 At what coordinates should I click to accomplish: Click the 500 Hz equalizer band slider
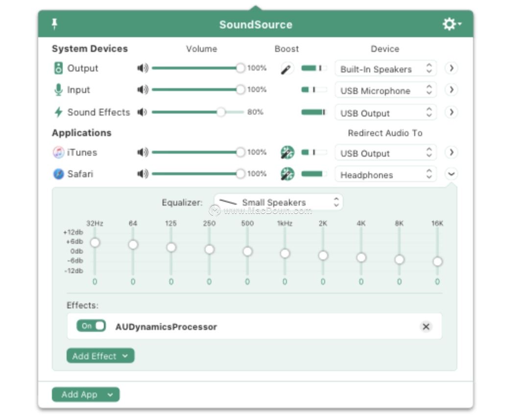pos(247,251)
